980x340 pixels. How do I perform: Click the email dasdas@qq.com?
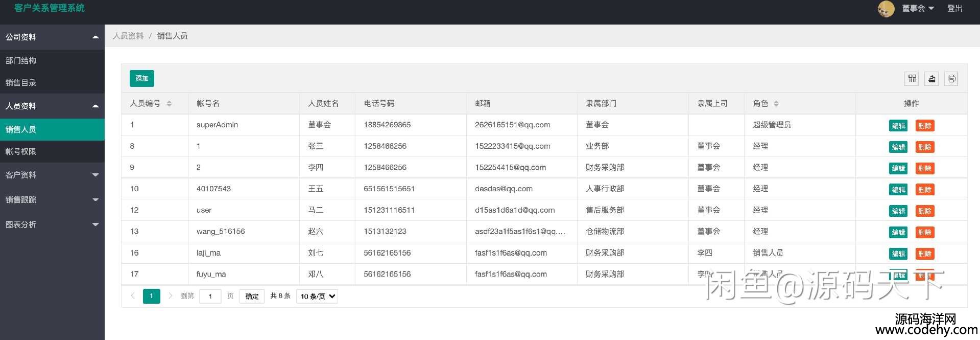pos(504,189)
